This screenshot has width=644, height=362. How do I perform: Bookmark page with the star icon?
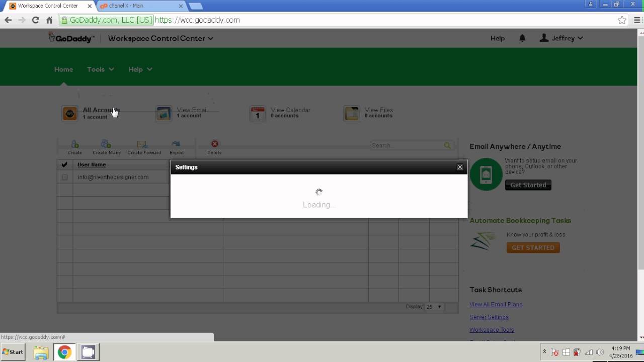[x=622, y=20]
